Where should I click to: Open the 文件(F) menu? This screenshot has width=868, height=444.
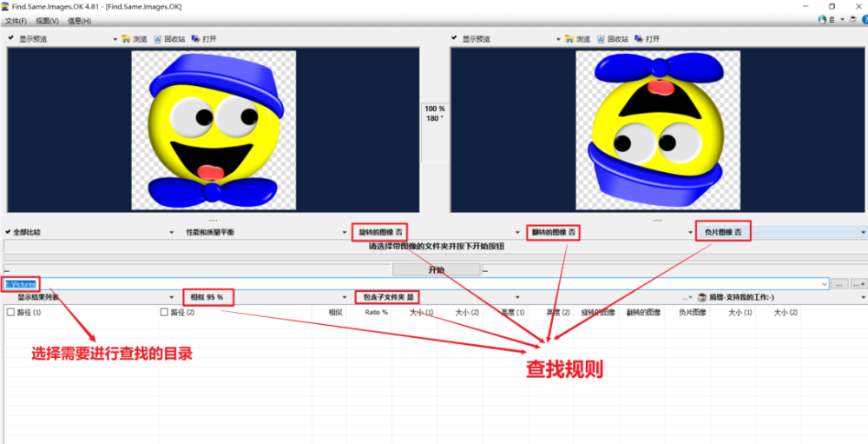pos(16,21)
